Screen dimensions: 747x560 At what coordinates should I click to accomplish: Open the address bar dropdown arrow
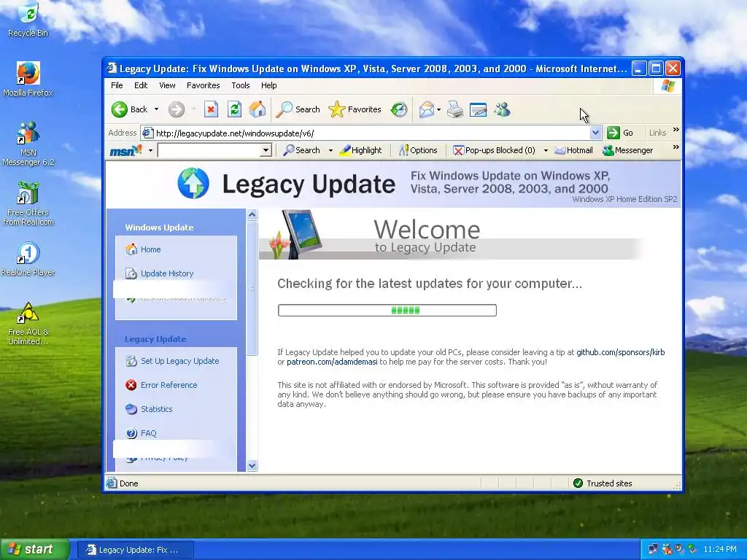(595, 133)
